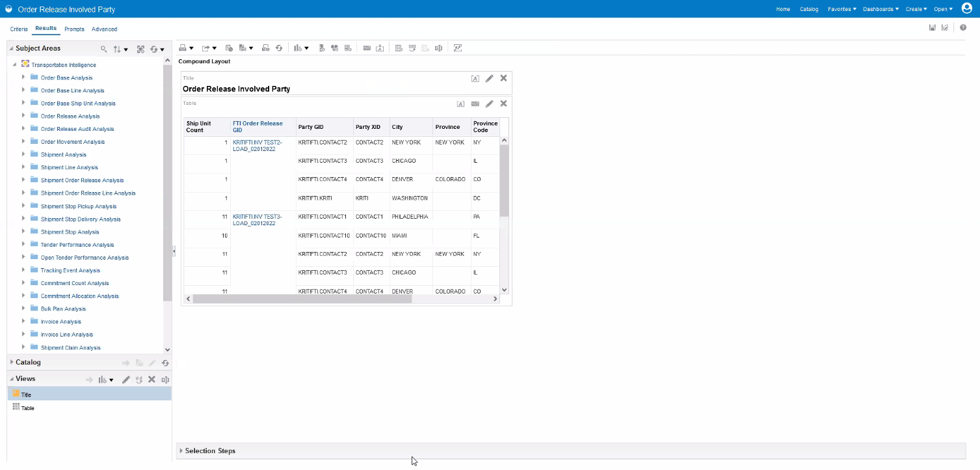This screenshot has width=980, height=470.
Task: Click the search icon in Subject Areas
Action: pyautogui.click(x=103, y=49)
